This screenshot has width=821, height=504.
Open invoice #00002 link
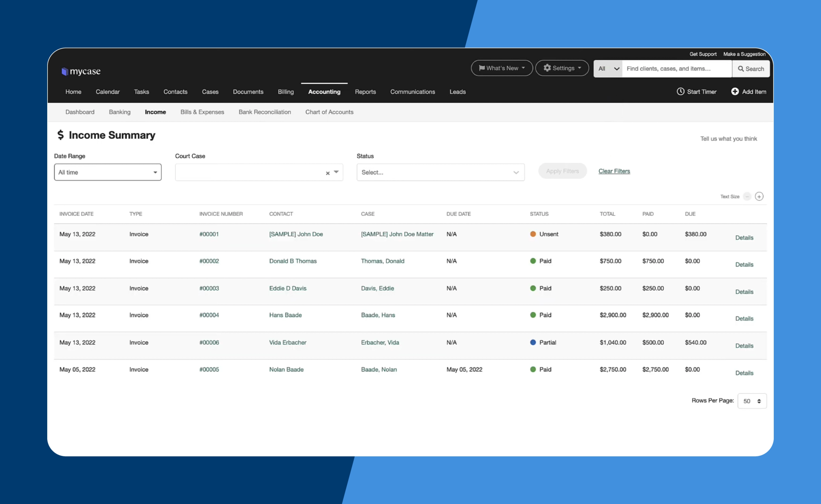(x=209, y=261)
